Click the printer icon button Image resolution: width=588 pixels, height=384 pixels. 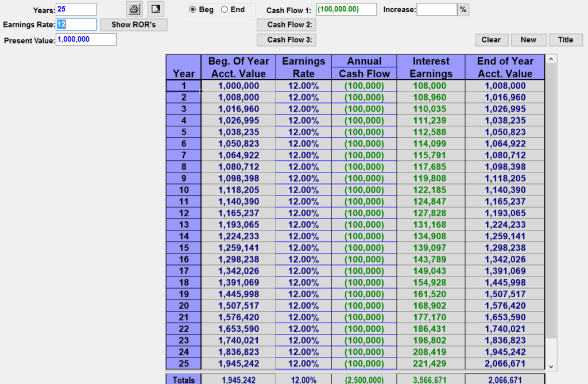134,9
